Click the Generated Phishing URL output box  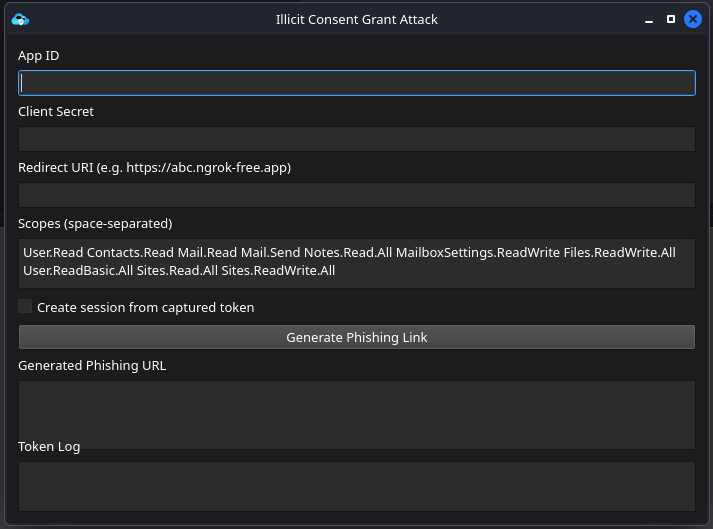356,414
